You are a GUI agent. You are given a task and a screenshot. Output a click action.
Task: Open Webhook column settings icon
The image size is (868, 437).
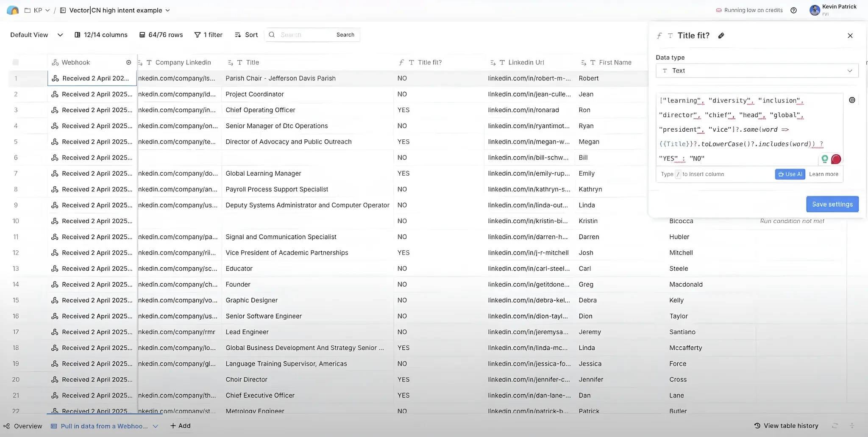(x=129, y=62)
